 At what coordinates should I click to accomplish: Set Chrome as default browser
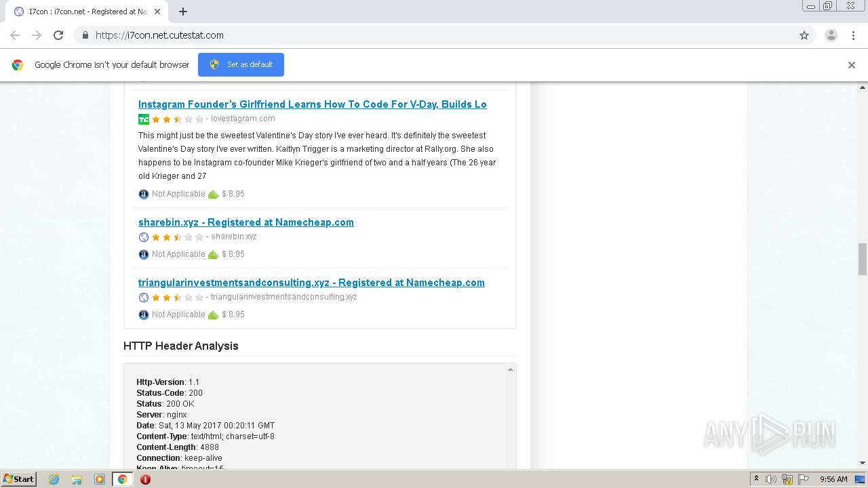coord(241,64)
